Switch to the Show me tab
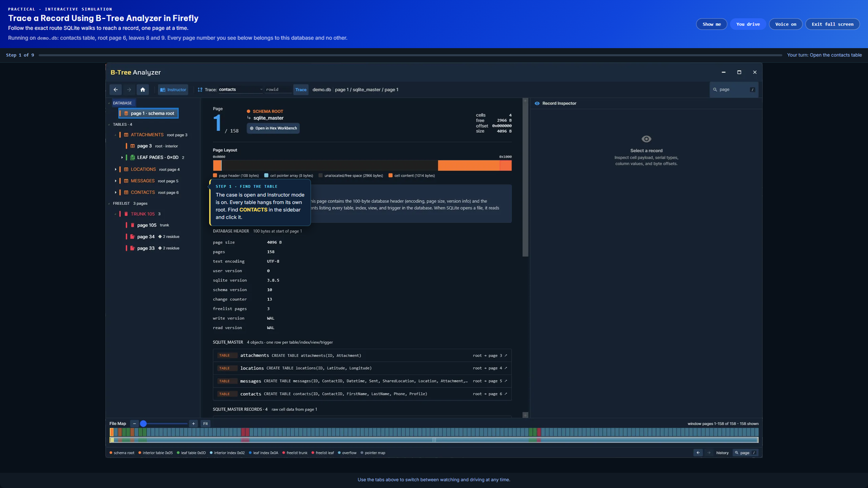 (x=712, y=24)
